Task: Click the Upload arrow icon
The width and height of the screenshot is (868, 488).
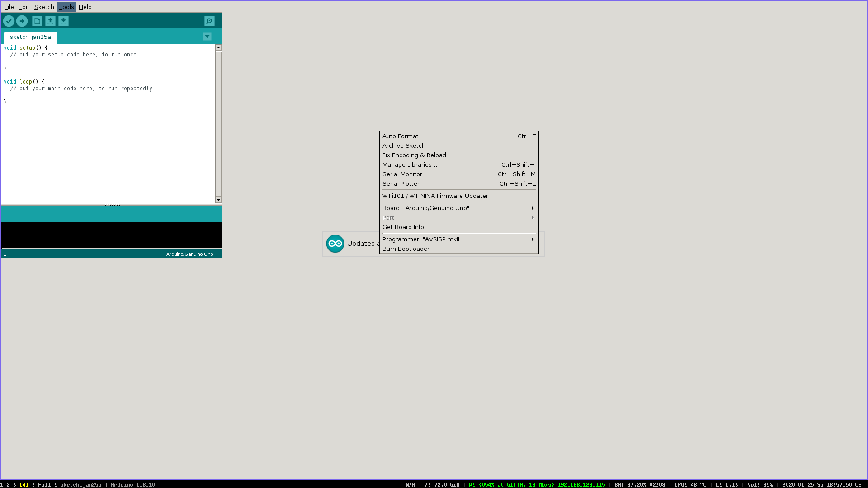Action: [22, 21]
